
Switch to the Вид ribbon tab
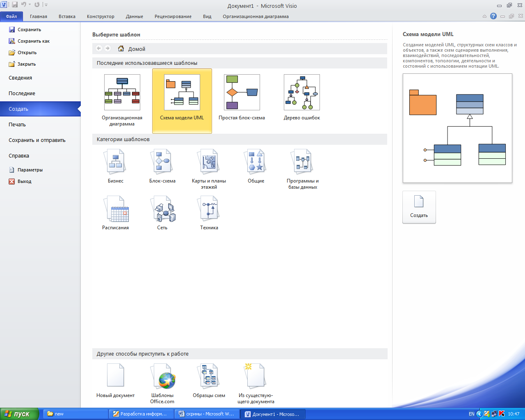[207, 16]
